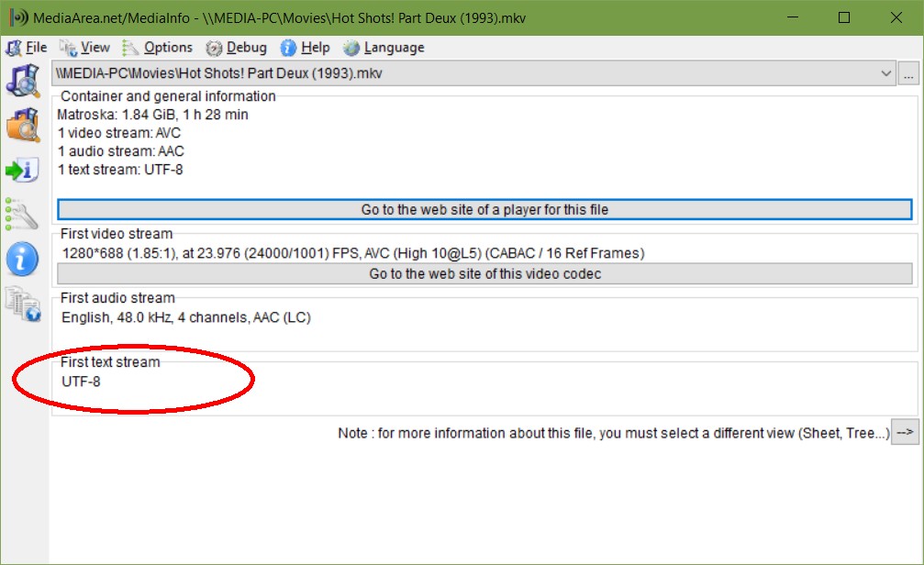
Task: Open the File menu
Action: [x=27, y=48]
